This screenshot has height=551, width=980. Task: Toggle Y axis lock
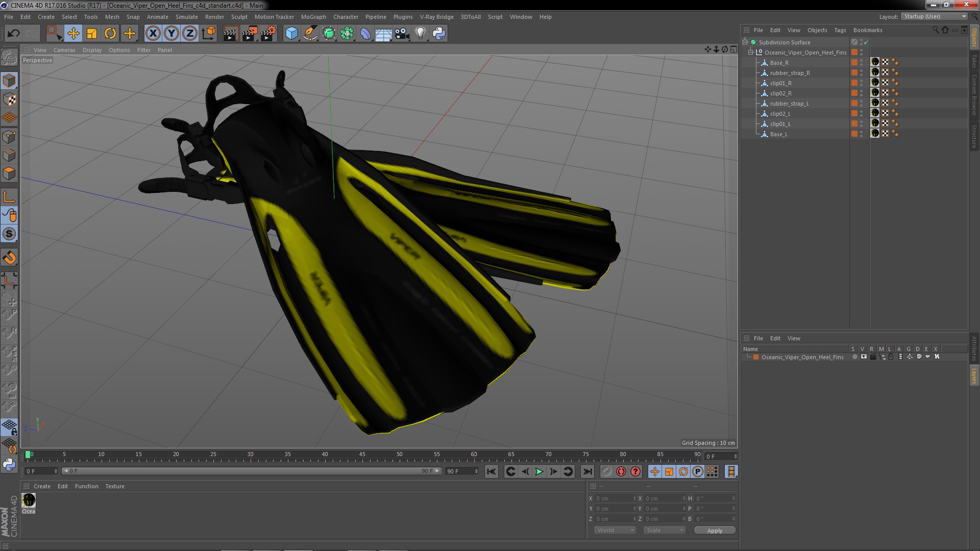click(171, 34)
